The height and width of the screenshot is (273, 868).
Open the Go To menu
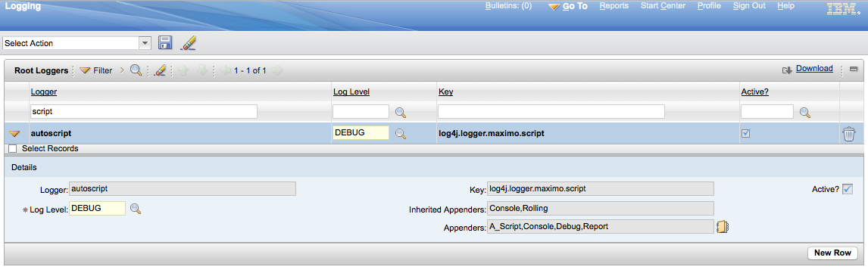tap(575, 6)
